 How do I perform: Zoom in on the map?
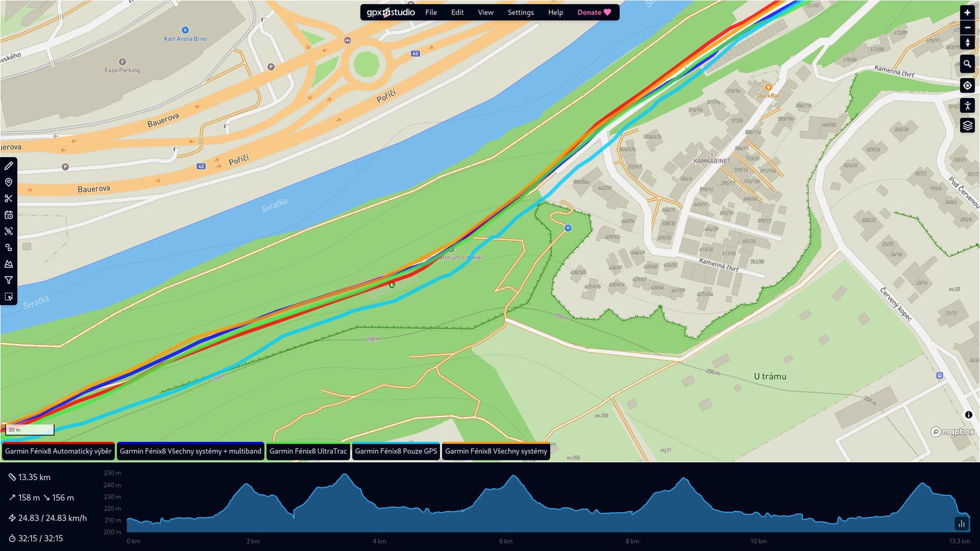[x=968, y=13]
